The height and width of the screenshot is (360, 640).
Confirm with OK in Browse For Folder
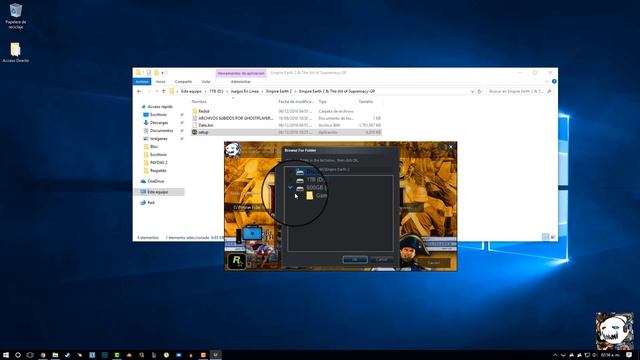355,260
